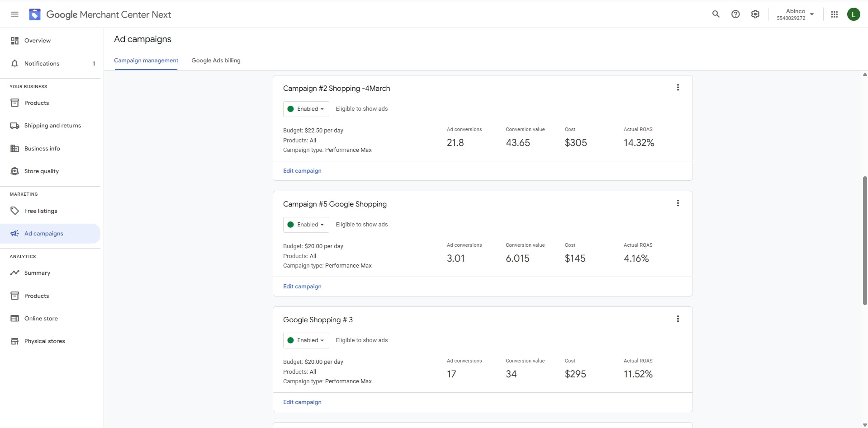The width and height of the screenshot is (868, 428).
Task: Click the Campaign #2 Shopping -4March title
Action: pos(337,89)
